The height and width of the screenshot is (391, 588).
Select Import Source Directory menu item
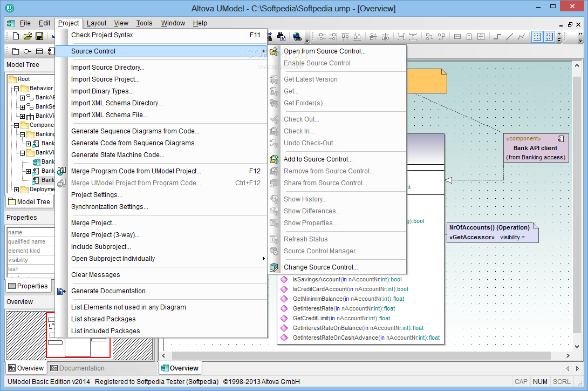(107, 68)
